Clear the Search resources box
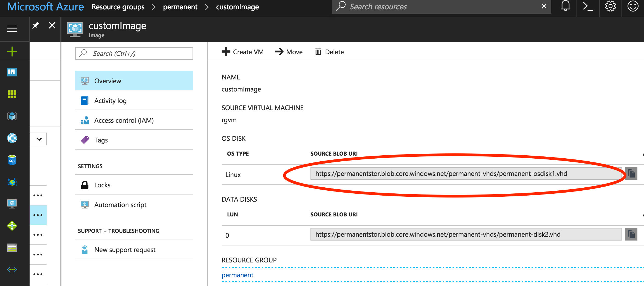644x286 pixels. (x=544, y=6)
